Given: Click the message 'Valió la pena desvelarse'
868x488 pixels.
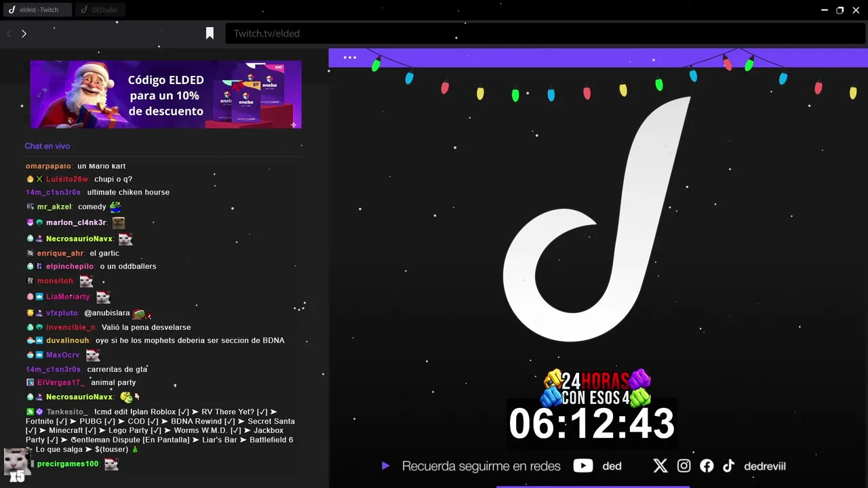Looking at the screenshot, I should 146,327.
